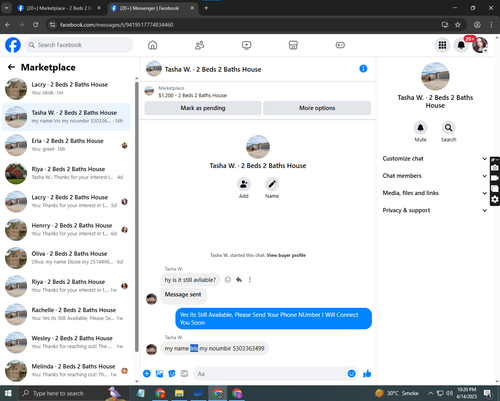Screen dimensions: 500x401
Task: Mute this conversation with the bell icon
Action: 420,128
